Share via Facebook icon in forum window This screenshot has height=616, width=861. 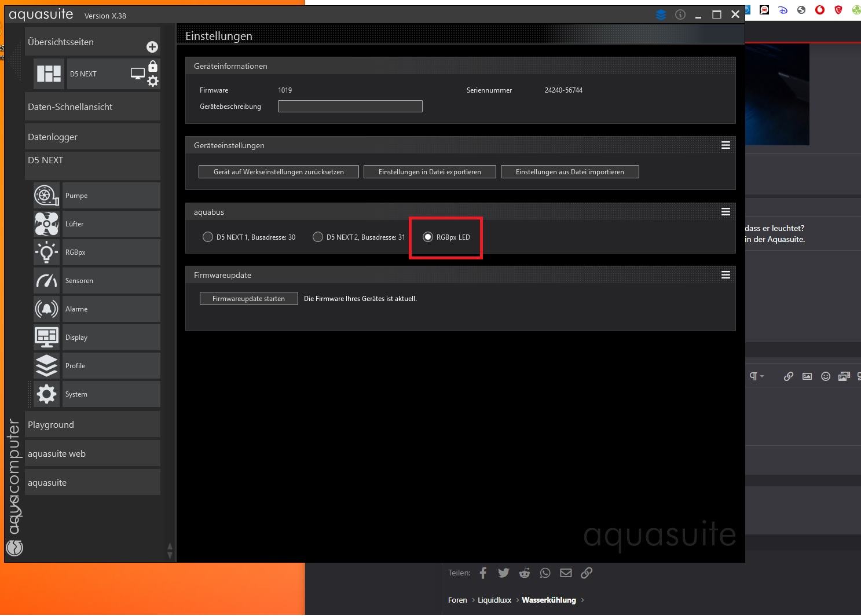pyautogui.click(x=483, y=573)
